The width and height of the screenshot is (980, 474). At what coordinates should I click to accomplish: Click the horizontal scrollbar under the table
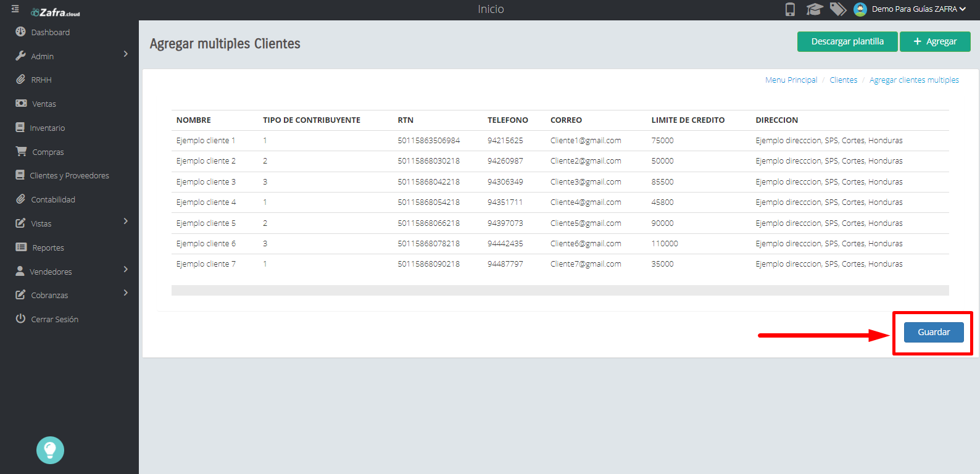tap(560, 290)
